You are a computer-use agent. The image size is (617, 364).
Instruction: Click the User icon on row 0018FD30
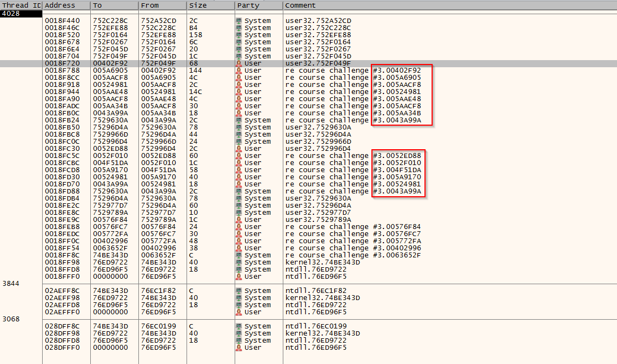coord(238,177)
